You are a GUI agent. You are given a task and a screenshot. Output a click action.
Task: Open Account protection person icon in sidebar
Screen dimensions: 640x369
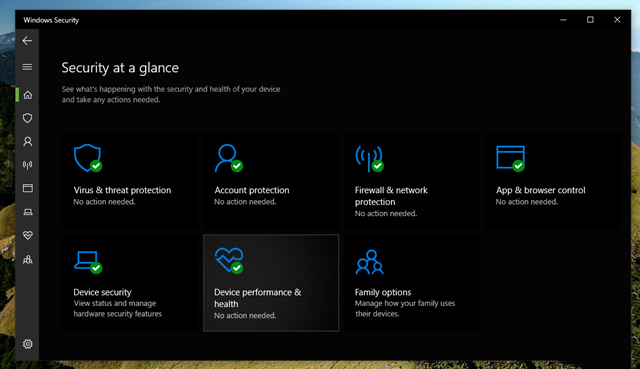tap(27, 142)
